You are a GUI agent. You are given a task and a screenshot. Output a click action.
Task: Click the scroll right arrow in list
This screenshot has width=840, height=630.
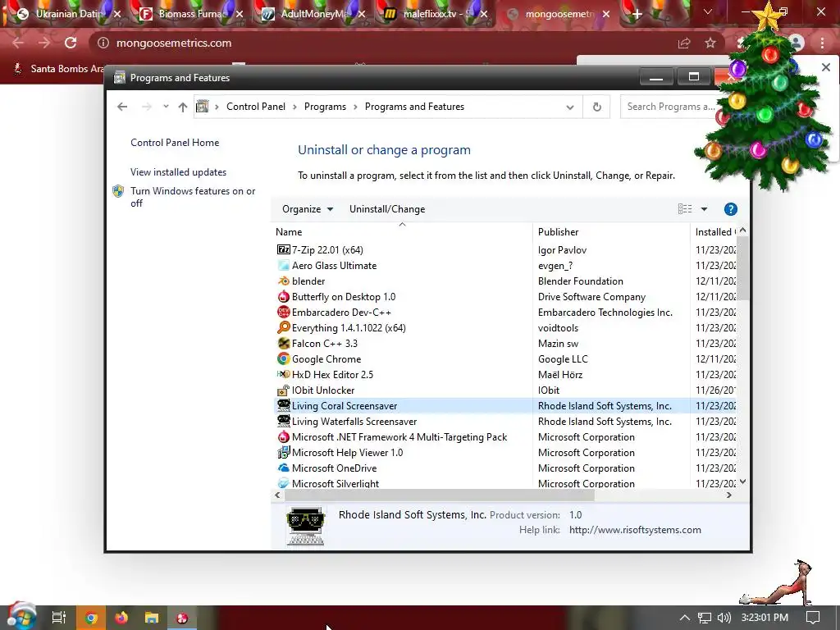(729, 495)
